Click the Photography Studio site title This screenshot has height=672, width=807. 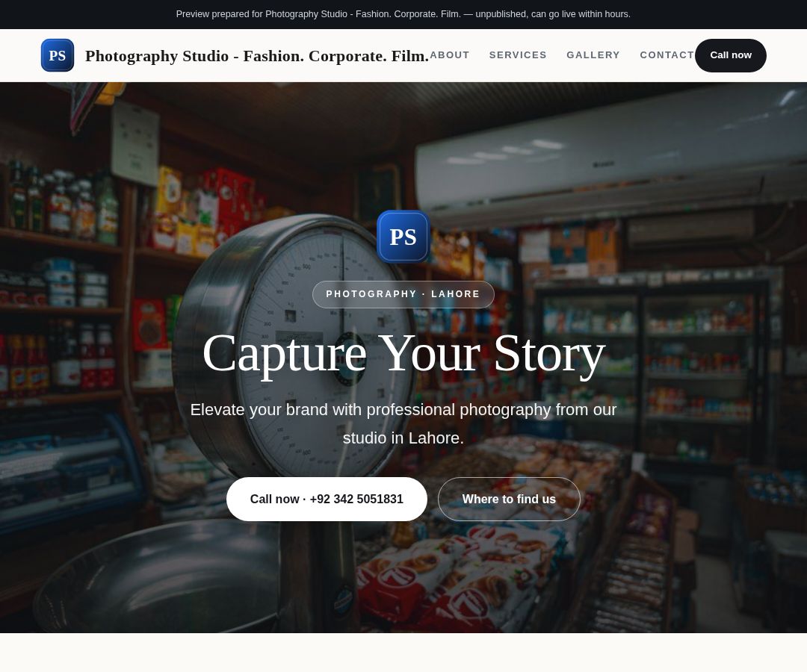(257, 55)
